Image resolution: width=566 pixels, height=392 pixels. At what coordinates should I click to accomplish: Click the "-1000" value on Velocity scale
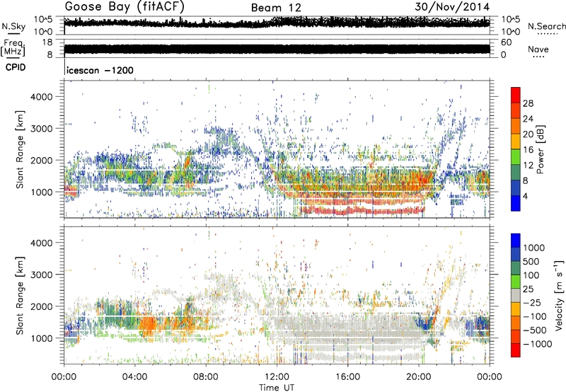click(x=537, y=344)
